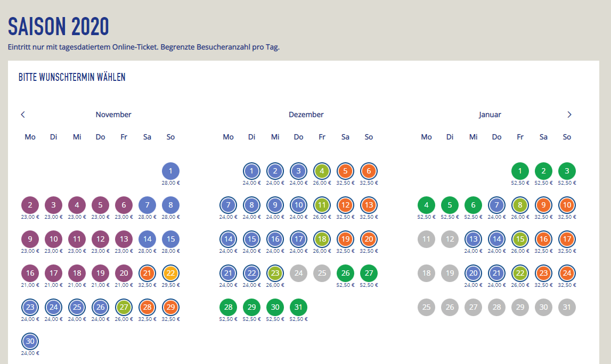
Task: Go to next month with right chevron
Action: click(x=569, y=114)
